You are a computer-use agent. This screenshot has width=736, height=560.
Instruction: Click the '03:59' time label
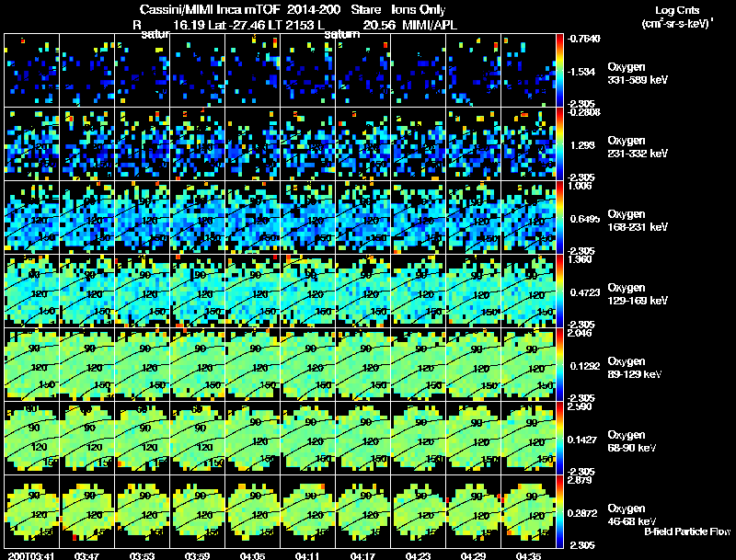pyautogui.click(x=197, y=555)
